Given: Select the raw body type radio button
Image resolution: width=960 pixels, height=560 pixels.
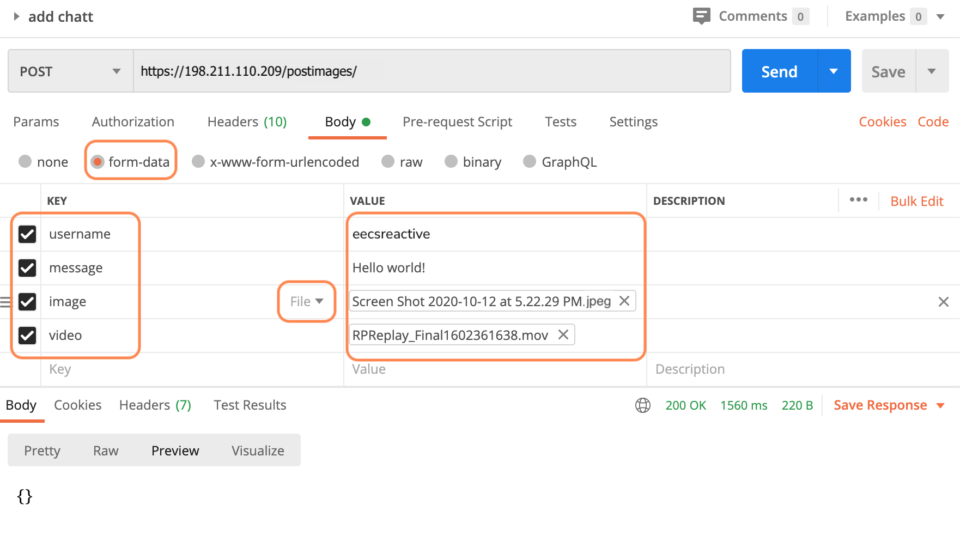Looking at the screenshot, I should point(388,162).
